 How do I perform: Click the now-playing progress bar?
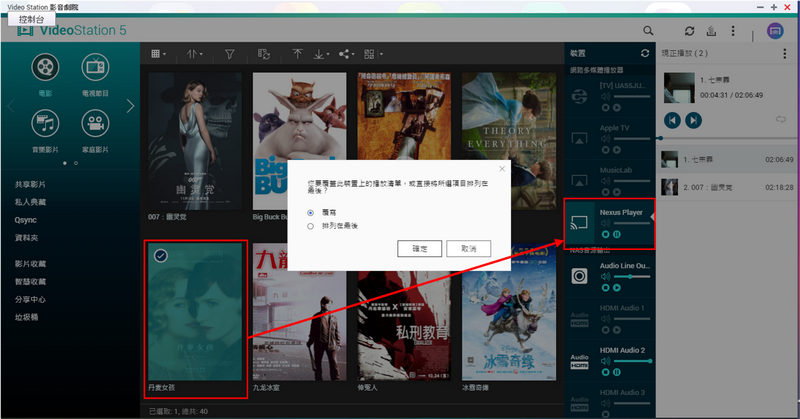coord(728,138)
